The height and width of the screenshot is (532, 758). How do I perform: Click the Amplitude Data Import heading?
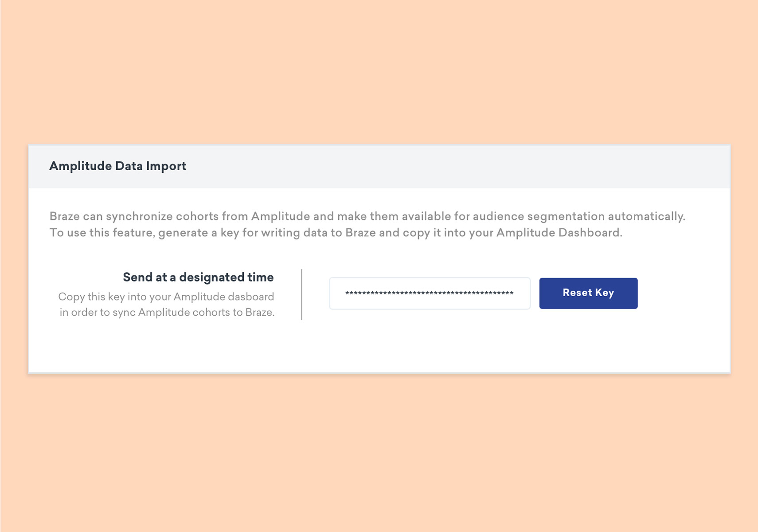[x=117, y=166]
